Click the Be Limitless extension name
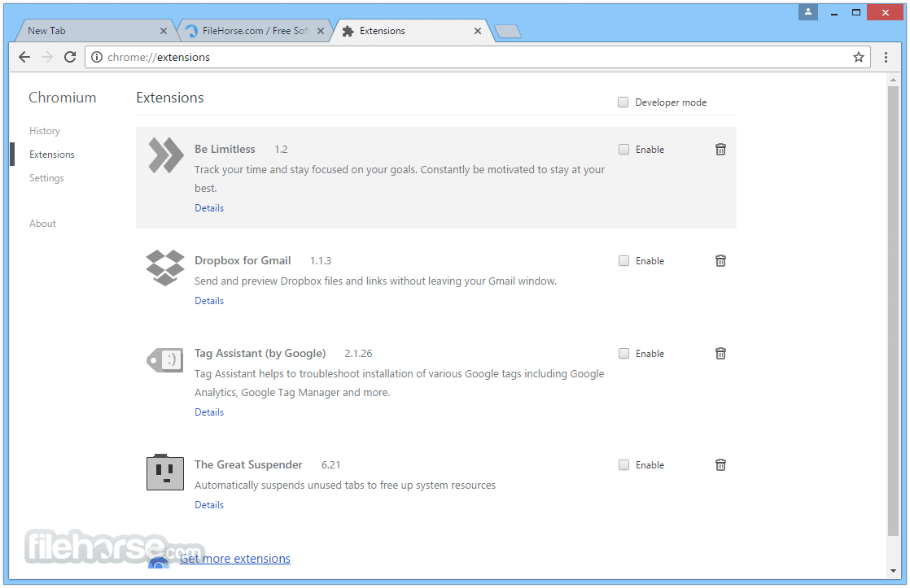This screenshot has height=588, width=910. (225, 149)
